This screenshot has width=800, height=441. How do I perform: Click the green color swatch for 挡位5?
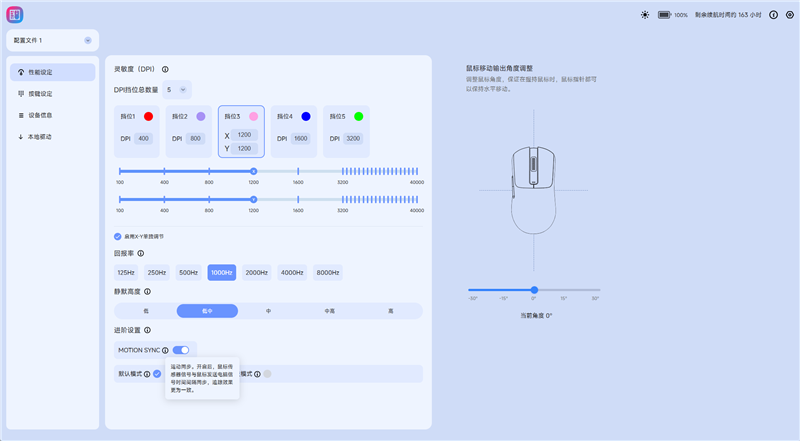click(359, 116)
